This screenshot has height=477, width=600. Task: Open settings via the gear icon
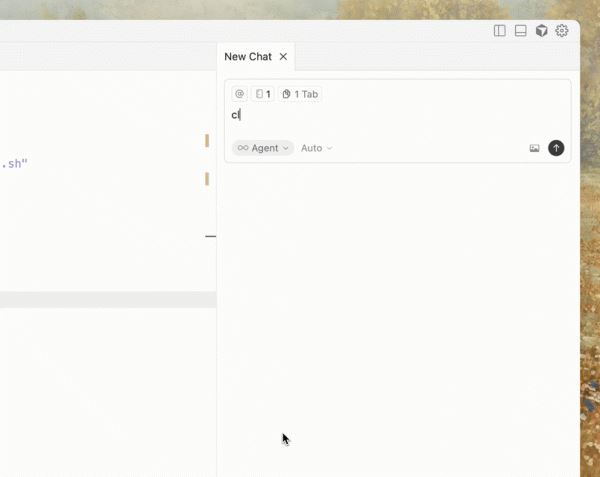(x=562, y=31)
